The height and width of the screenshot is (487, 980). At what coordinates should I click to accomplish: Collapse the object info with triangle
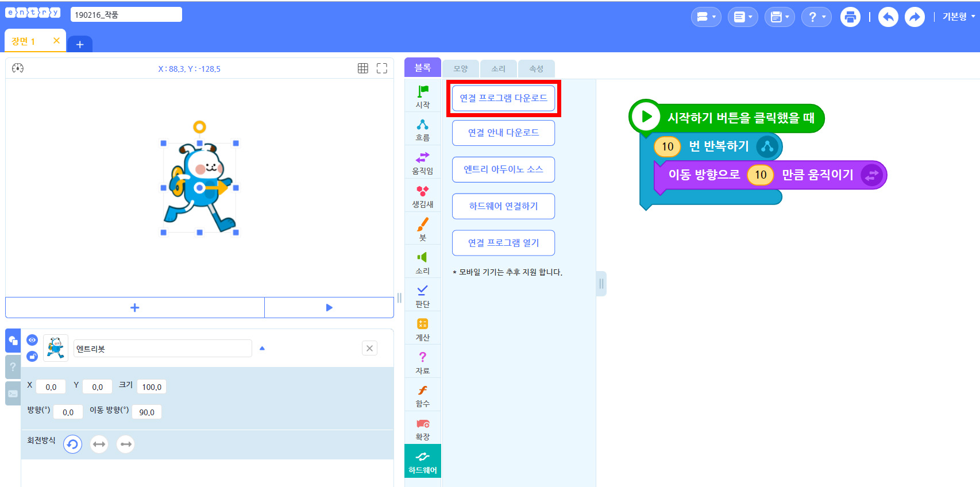click(262, 348)
